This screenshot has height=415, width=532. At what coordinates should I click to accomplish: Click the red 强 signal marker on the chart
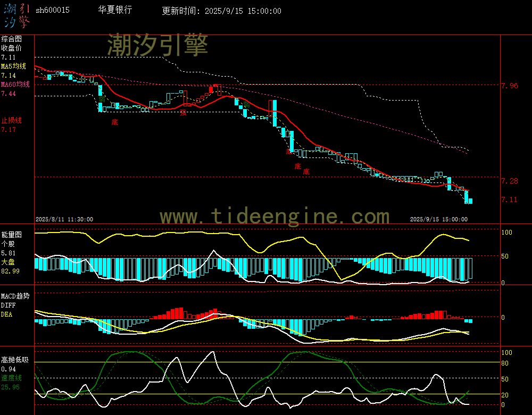point(183,113)
